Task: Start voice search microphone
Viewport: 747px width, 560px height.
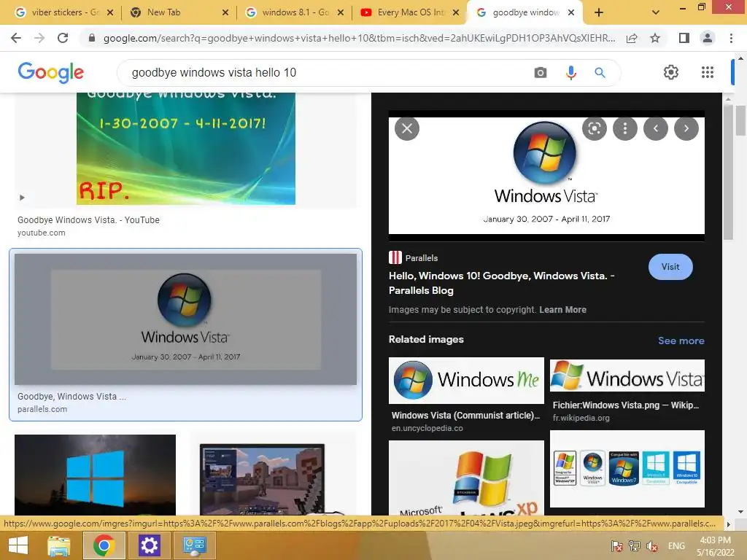Action: point(570,72)
